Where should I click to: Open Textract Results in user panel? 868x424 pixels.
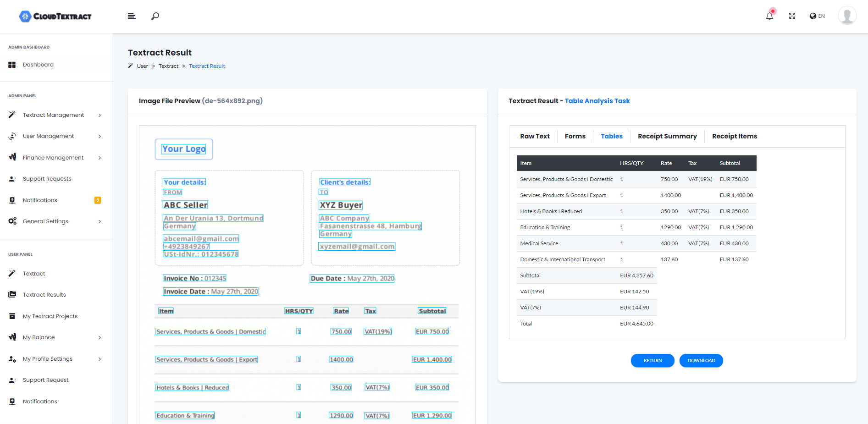(44, 295)
